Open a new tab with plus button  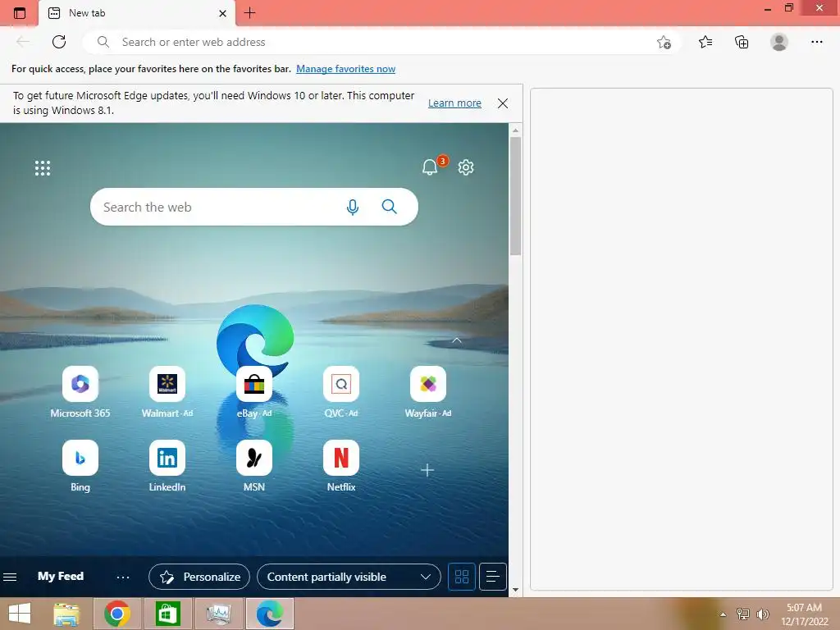[249, 13]
